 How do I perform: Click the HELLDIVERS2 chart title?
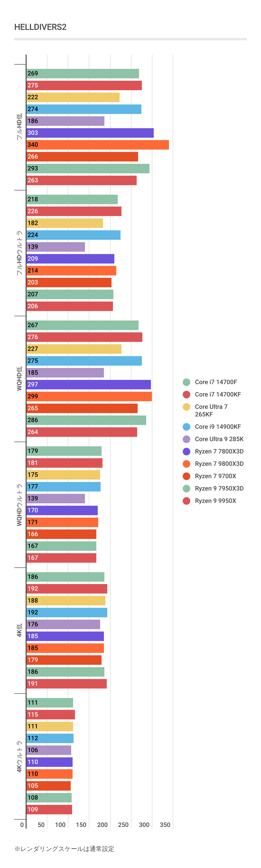(x=40, y=27)
